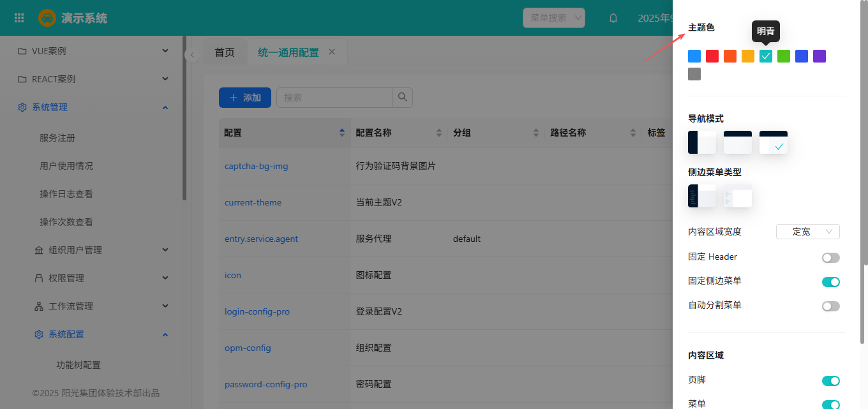The height and width of the screenshot is (409, 868).
Task: Click the notification bell icon
Action: 613,18
